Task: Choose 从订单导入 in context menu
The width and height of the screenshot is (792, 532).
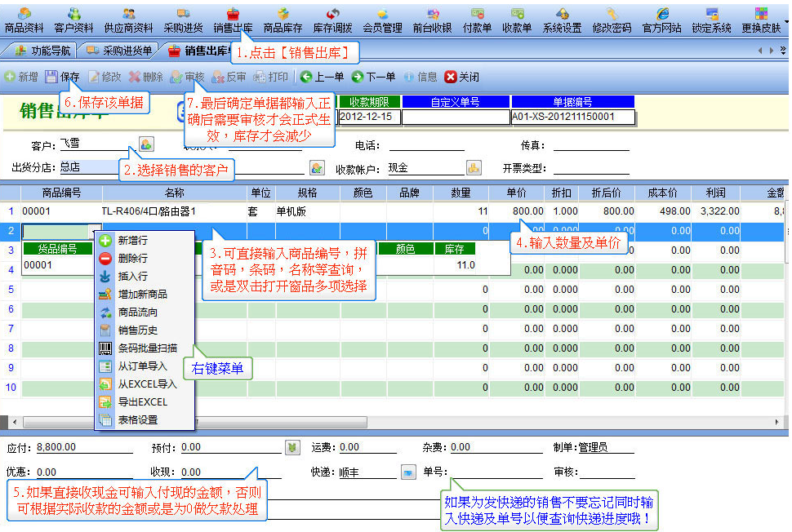Action: coord(145,366)
